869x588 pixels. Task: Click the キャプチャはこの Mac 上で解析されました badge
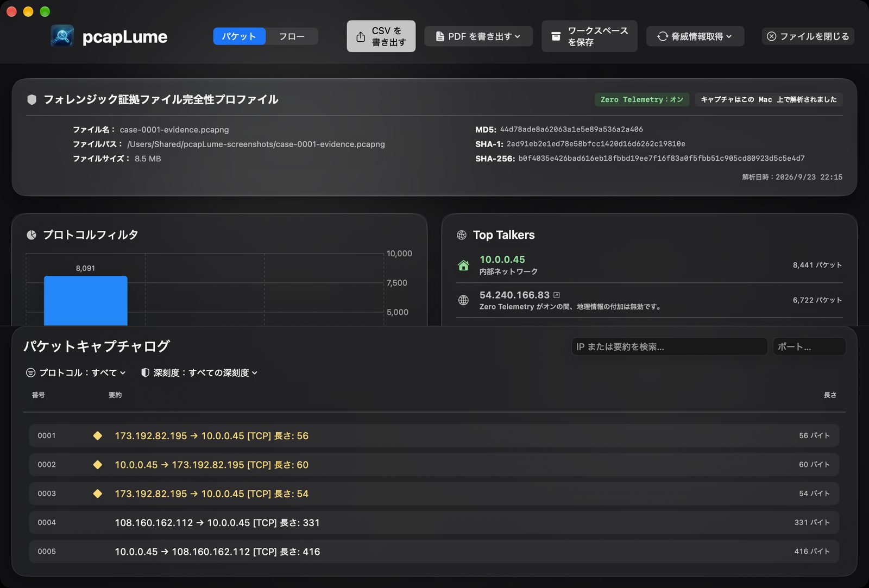tap(769, 99)
